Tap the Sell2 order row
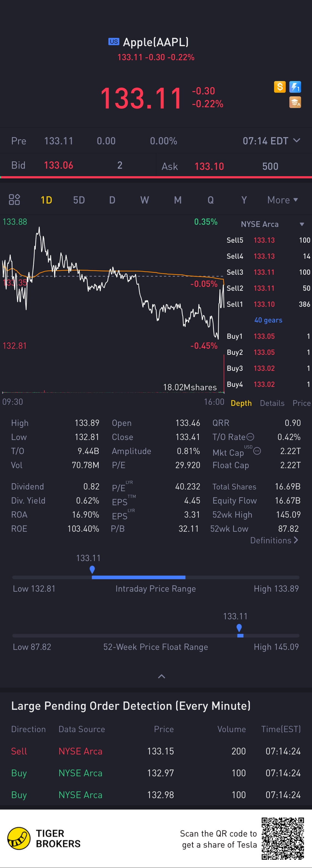The width and height of the screenshot is (312, 868). click(x=268, y=288)
